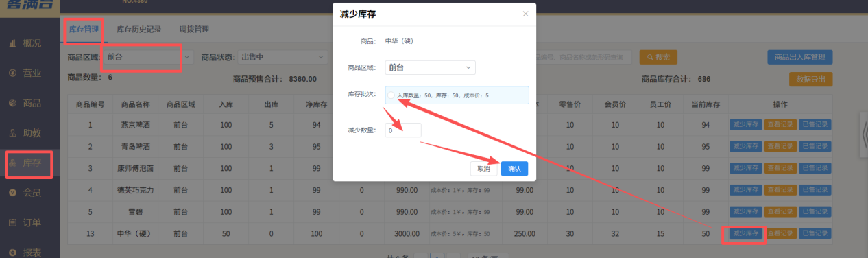
Task: Focus the product search input box
Action: [583, 57]
